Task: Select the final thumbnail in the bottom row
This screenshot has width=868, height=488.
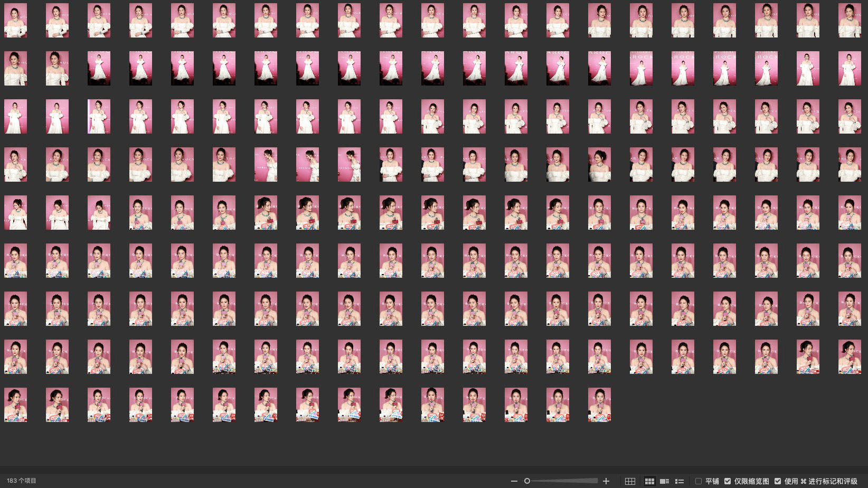Action: click(x=599, y=405)
